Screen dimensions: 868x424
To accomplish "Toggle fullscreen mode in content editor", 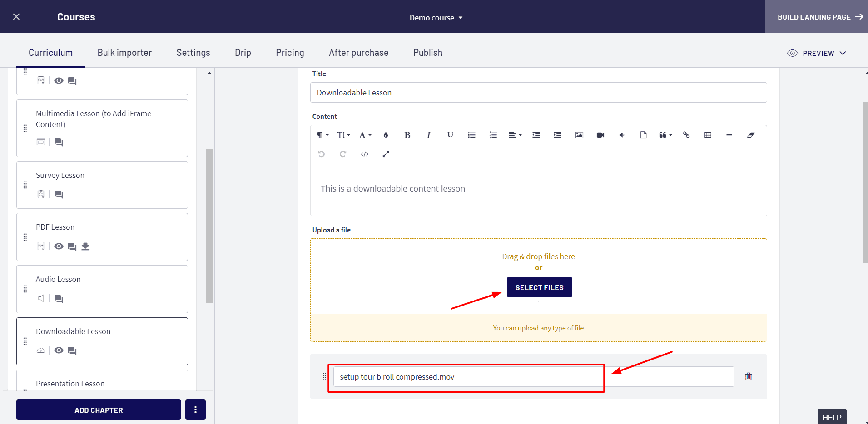I will (386, 154).
